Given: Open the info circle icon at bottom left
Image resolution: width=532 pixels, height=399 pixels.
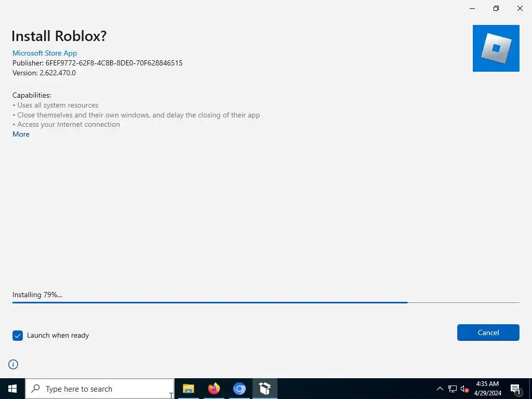Looking at the screenshot, I should click(x=13, y=364).
